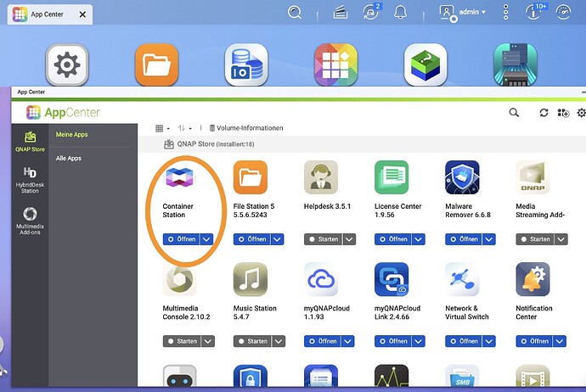Open Control Panel gear desktop icon

pos(67,64)
